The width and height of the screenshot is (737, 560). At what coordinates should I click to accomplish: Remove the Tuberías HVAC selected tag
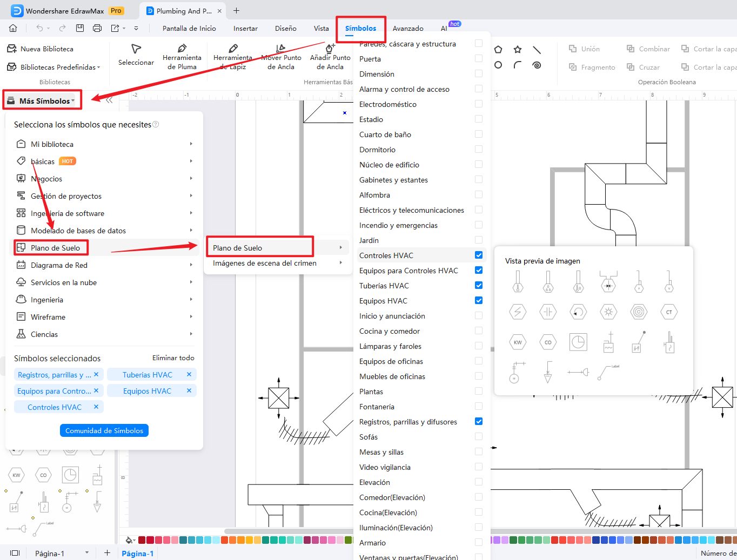tap(189, 374)
